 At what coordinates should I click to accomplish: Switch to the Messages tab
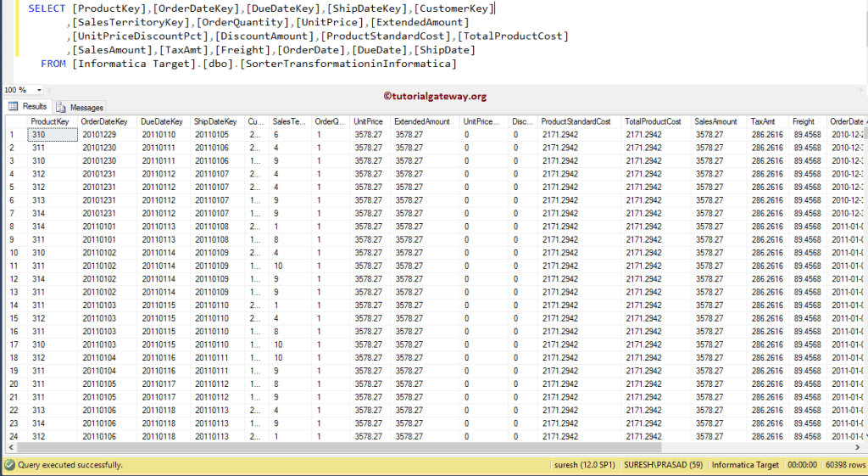pyautogui.click(x=86, y=108)
